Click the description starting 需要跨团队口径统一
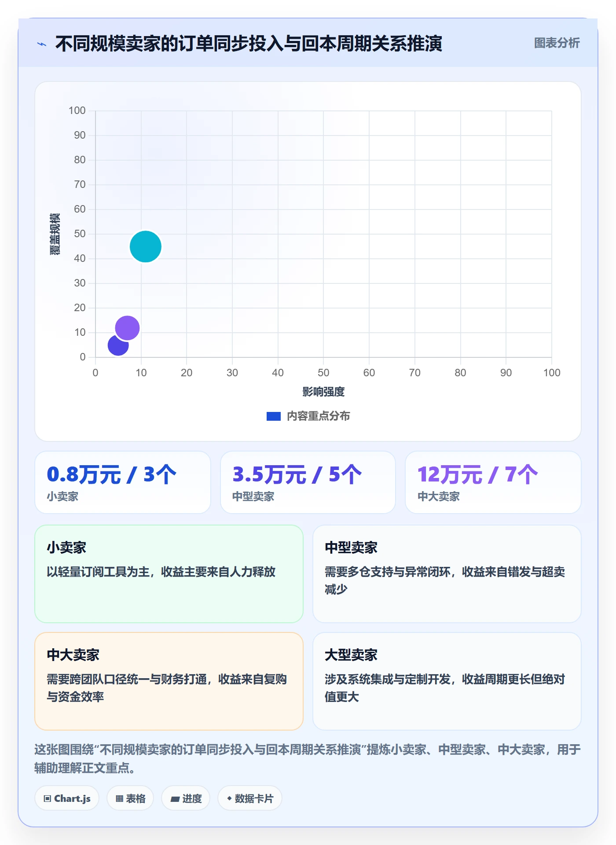The image size is (616, 845). click(x=167, y=688)
